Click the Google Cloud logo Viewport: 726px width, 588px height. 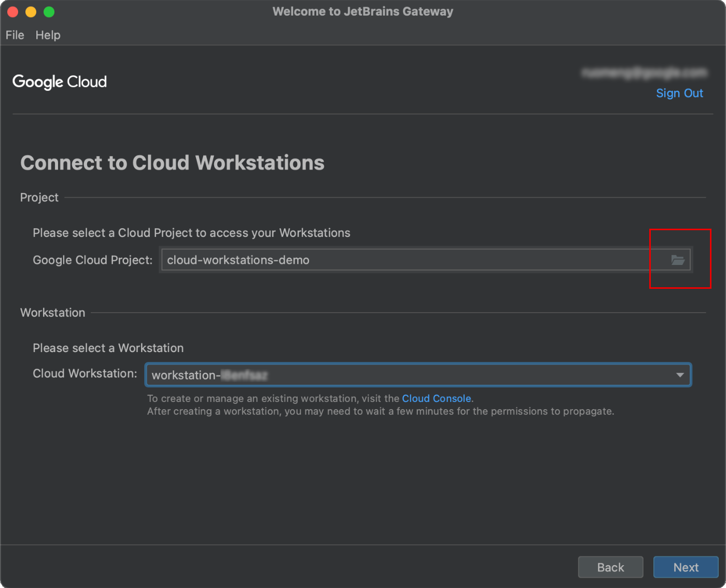59,82
